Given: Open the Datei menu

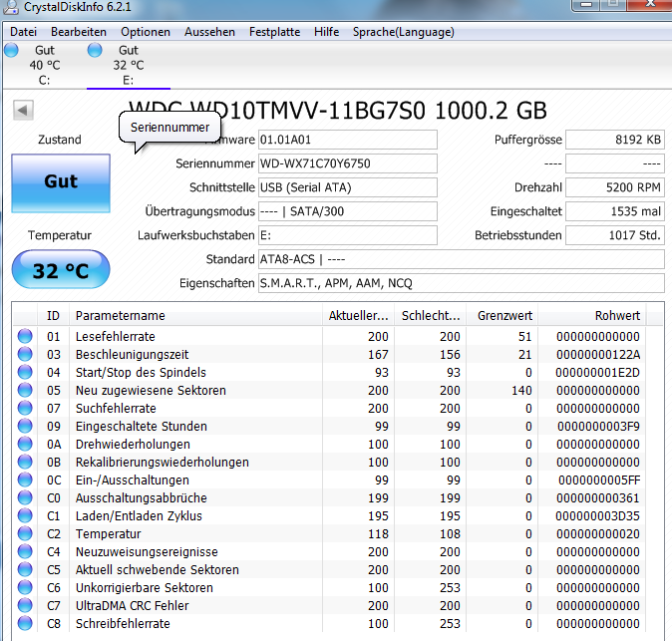Looking at the screenshot, I should (x=23, y=32).
